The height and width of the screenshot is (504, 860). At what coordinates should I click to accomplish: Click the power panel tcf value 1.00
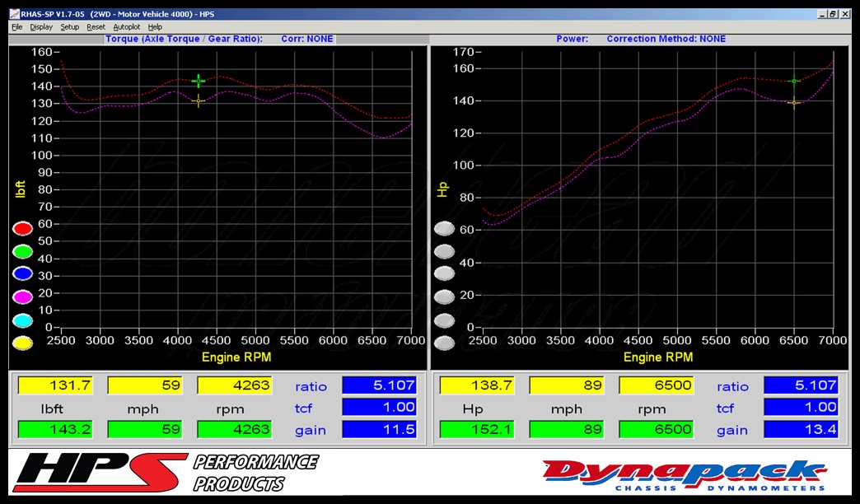(x=802, y=407)
